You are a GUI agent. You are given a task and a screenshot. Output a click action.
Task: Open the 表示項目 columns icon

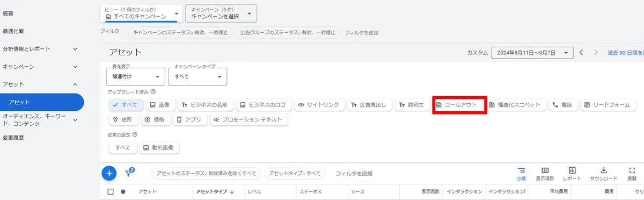point(545,170)
